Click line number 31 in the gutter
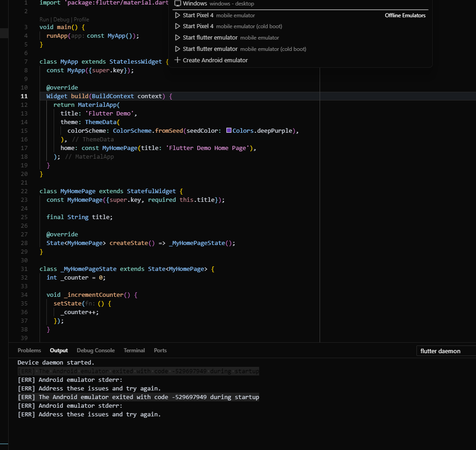476x450 pixels. tap(24, 269)
